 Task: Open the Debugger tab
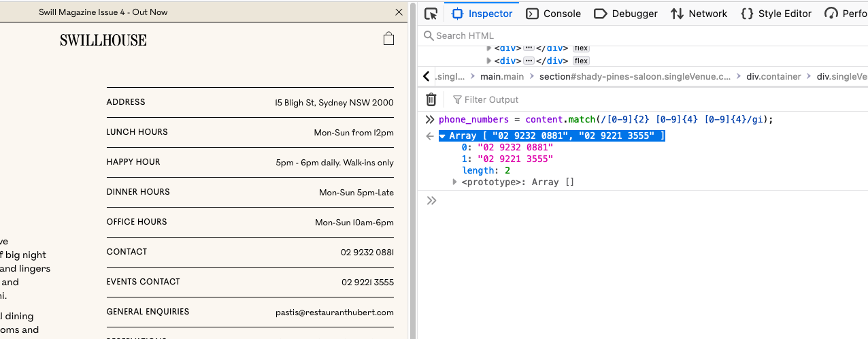pyautogui.click(x=626, y=14)
